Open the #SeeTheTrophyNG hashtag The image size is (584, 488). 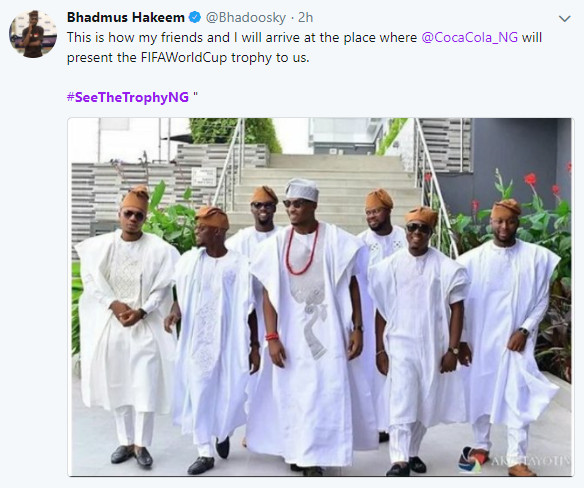pos(128,97)
